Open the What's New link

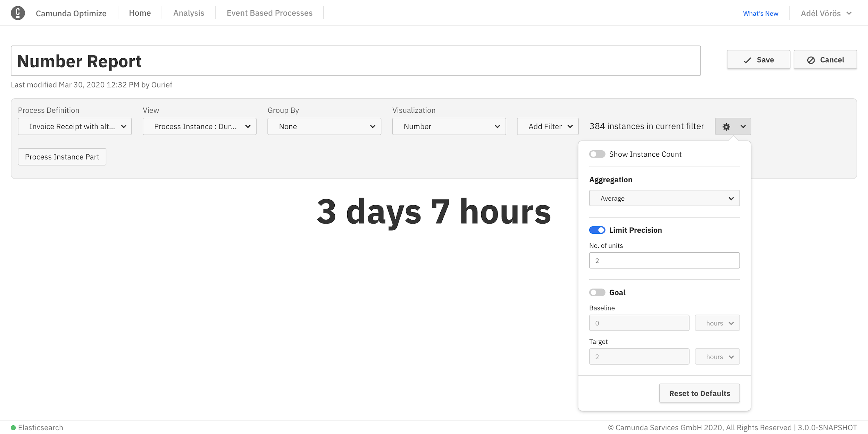pyautogui.click(x=760, y=14)
